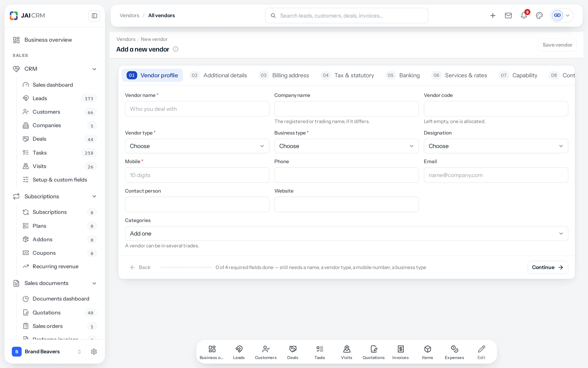Click the Continue button
This screenshot has width=588, height=368.
point(548,267)
